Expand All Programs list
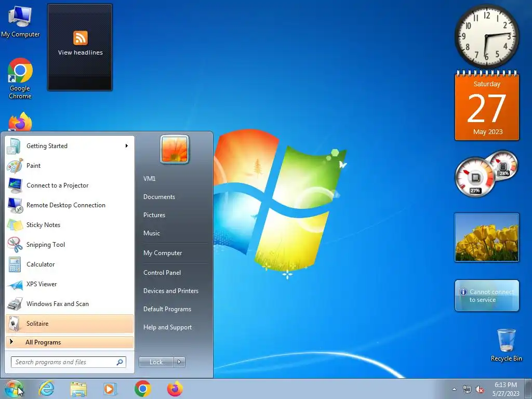532x399 pixels. pyautogui.click(x=70, y=342)
